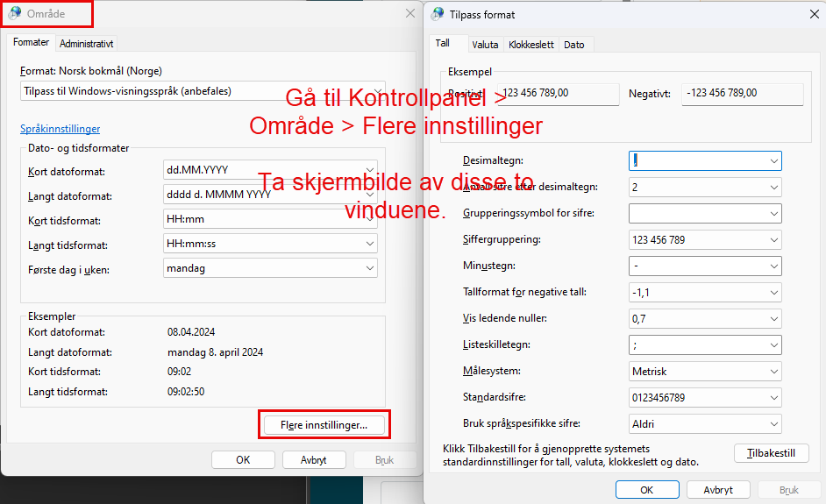
Task: Expand the Første dag i uken dropdown
Action: tap(370, 269)
